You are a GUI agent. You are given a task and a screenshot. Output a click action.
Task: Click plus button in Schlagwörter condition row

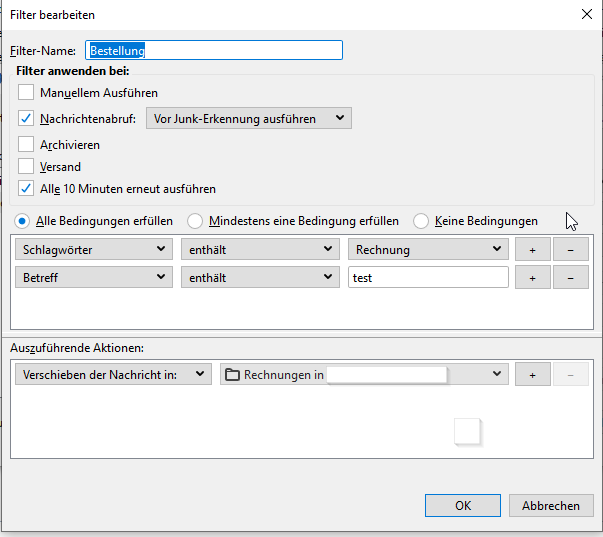click(x=532, y=249)
